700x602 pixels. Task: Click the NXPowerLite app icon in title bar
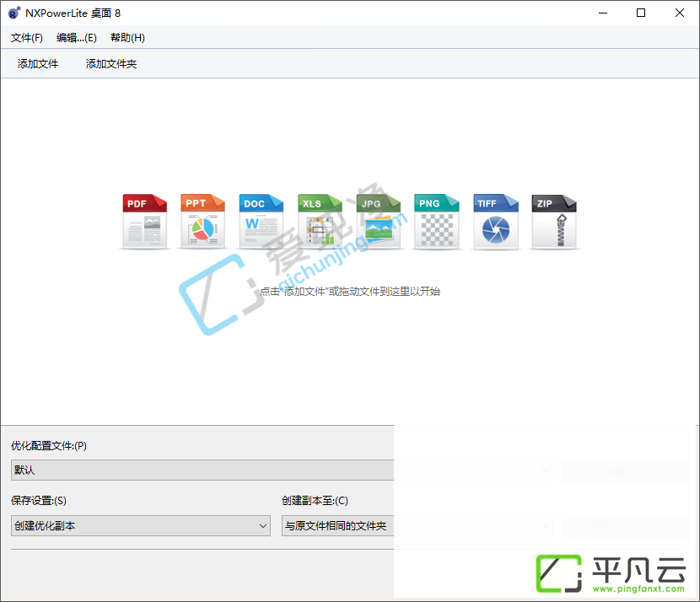[14, 13]
